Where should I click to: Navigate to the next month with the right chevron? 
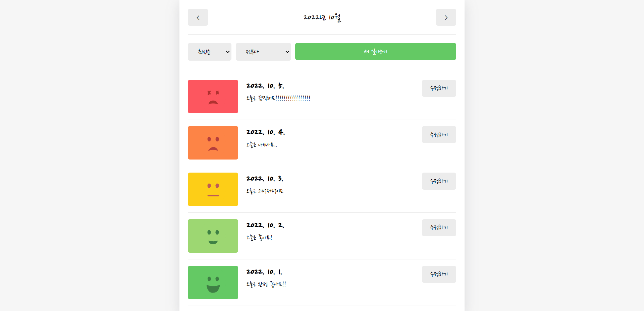tap(446, 17)
